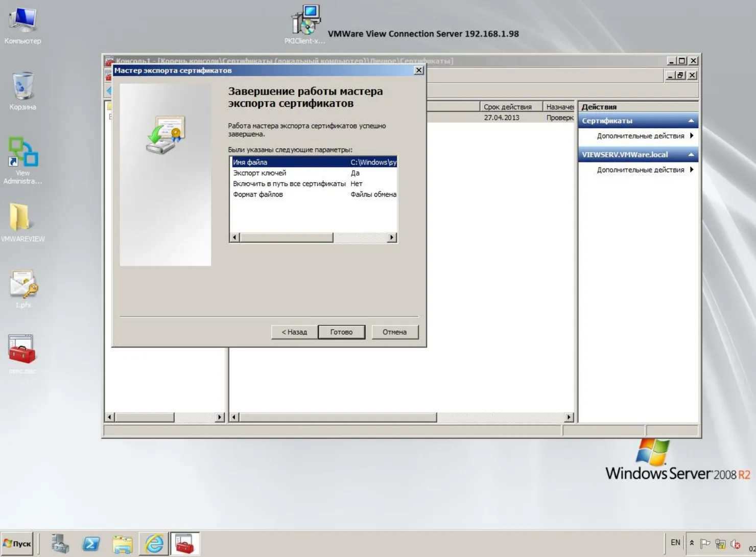This screenshot has width=756, height=557.
Task: Open the Компьютер desktop icon
Action: tap(22, 26)
